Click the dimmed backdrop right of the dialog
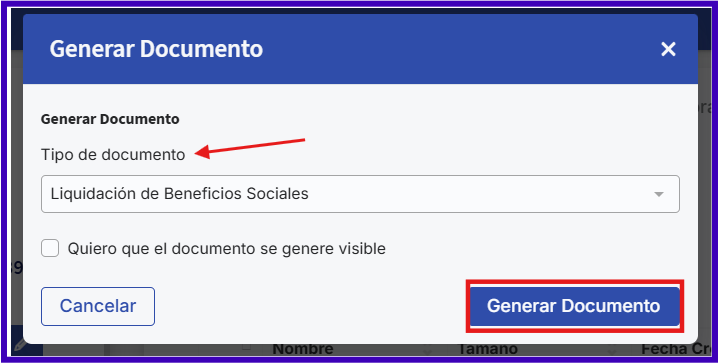Screen dimensions: 718x364 [x=705, y=183]
